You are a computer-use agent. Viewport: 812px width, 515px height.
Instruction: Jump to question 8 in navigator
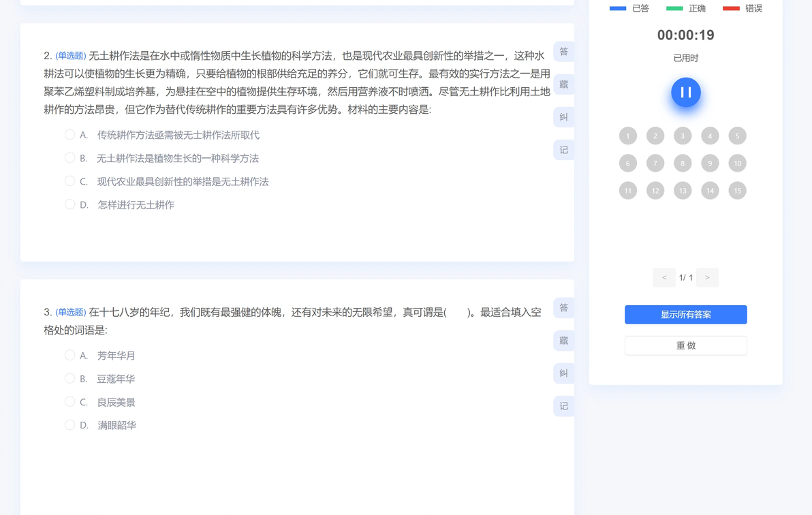[x=683, y=163]
